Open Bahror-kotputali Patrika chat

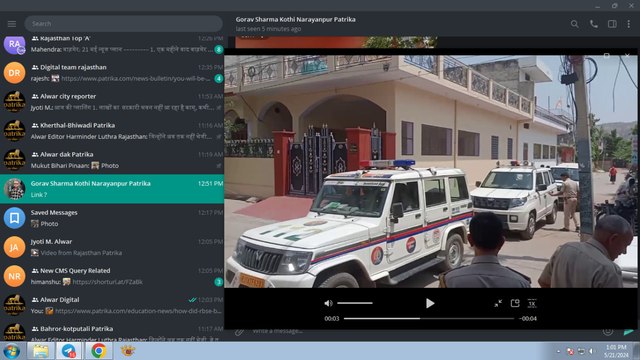pos(112,331)
